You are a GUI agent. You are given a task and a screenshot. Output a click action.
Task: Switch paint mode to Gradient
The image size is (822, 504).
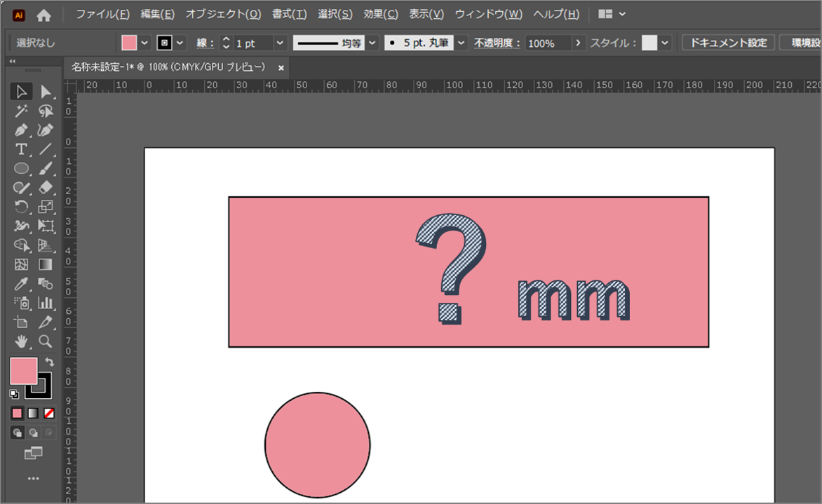click(x=33, y=413)
